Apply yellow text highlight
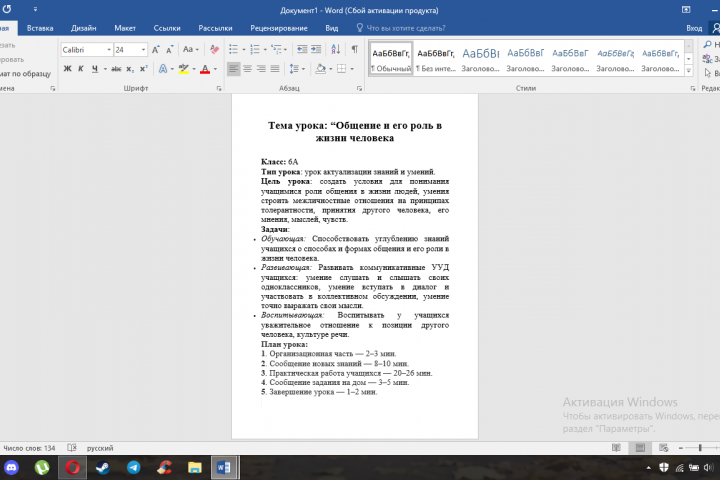Viewport: 720px width, 480px height. click(184, 69)
